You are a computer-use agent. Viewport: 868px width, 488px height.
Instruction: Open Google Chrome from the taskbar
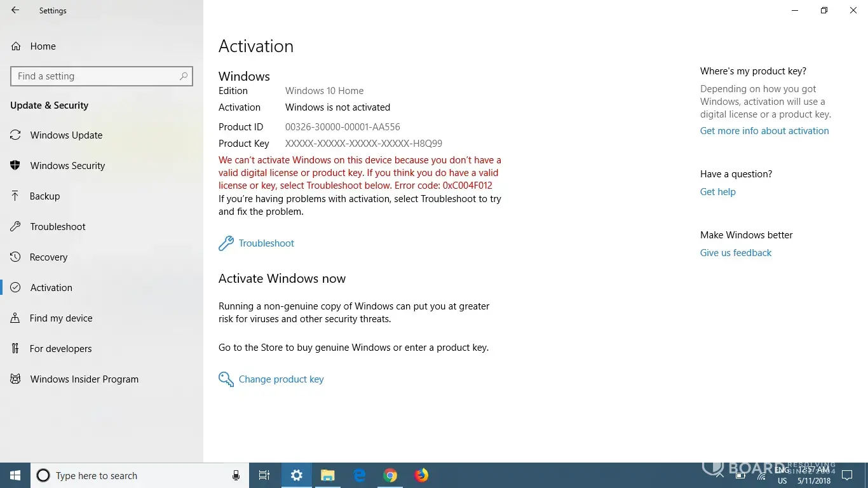coord(390,475)
